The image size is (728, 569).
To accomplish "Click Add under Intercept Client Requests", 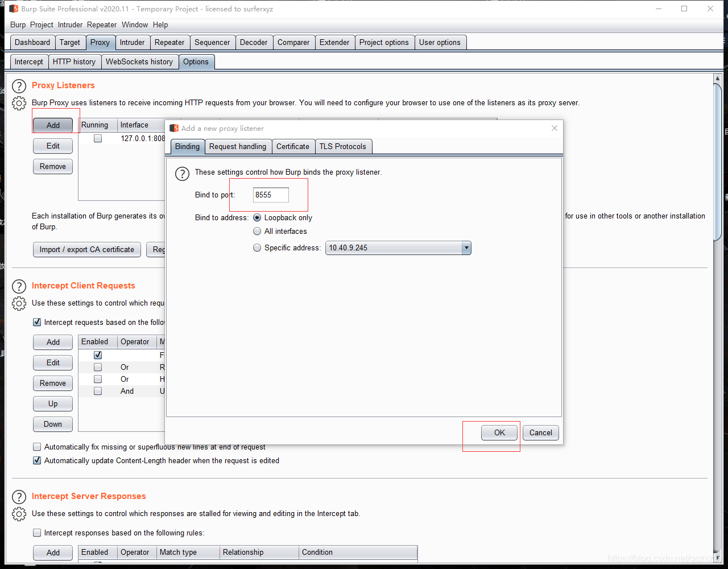I will point(53,342).
